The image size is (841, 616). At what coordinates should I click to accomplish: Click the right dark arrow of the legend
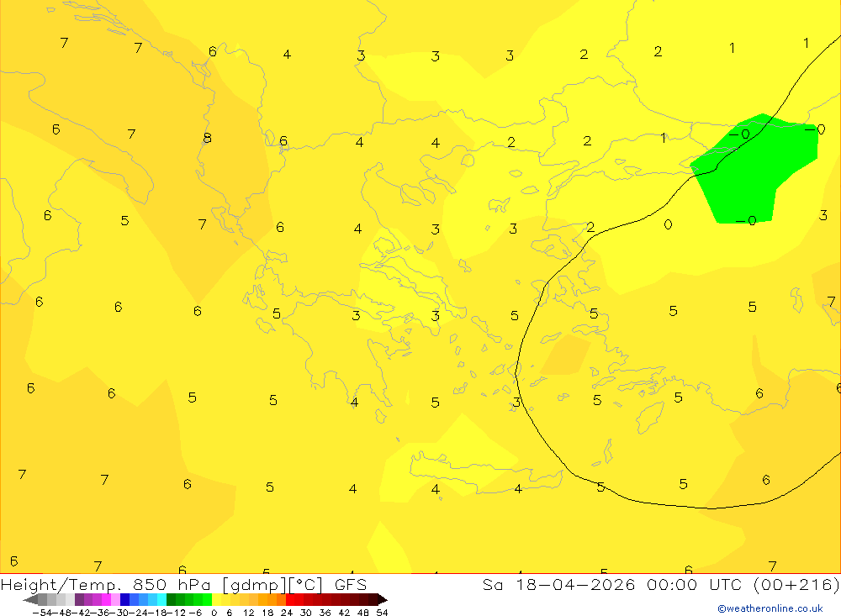[x=383, y=600]
